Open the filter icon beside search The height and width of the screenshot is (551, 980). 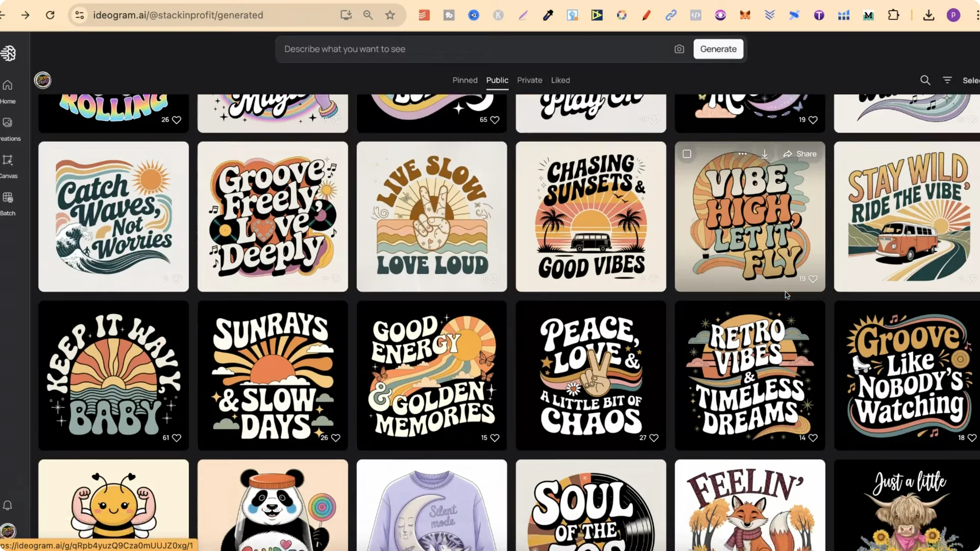(x=947, y=80)
